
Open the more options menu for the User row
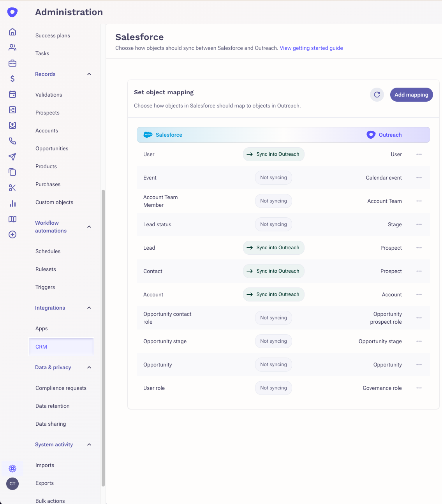coord(419,154)
